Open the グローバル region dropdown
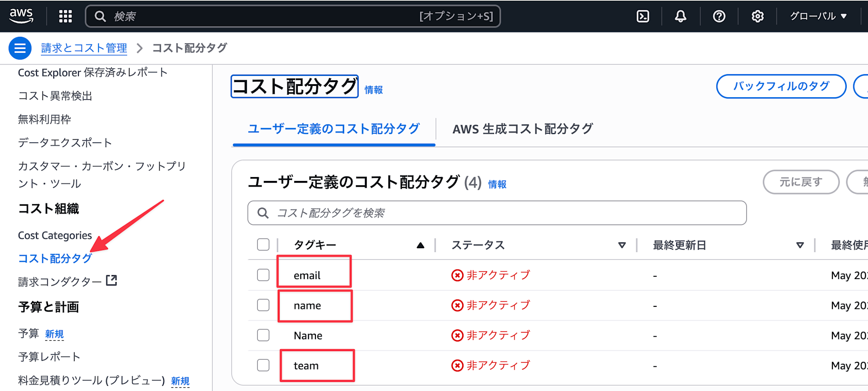Viewport: 868px width, 391px height. click(x=819, y=16)
